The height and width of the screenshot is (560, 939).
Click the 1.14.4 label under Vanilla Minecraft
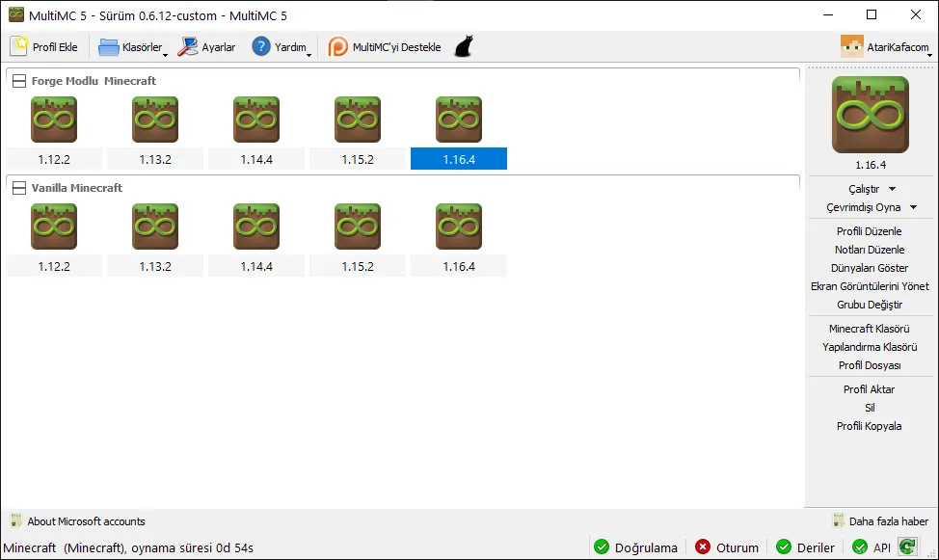(256, 267)
